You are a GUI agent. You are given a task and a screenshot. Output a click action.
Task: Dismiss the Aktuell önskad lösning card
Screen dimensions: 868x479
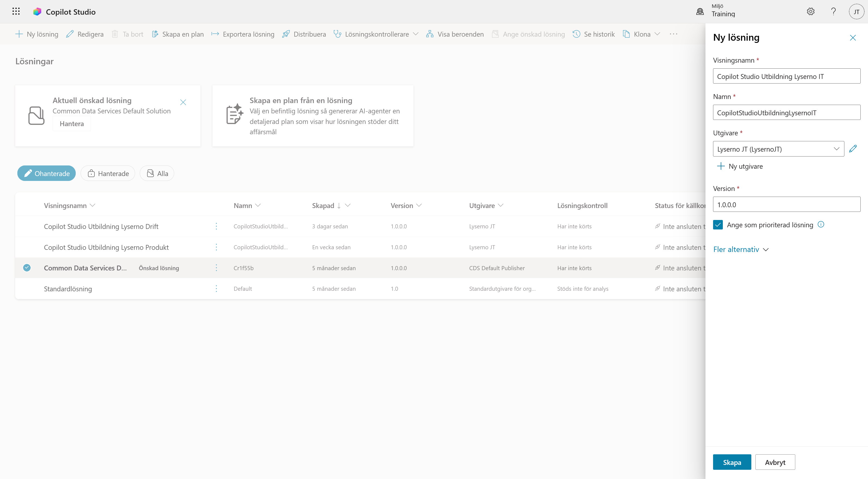coord(183,102)
